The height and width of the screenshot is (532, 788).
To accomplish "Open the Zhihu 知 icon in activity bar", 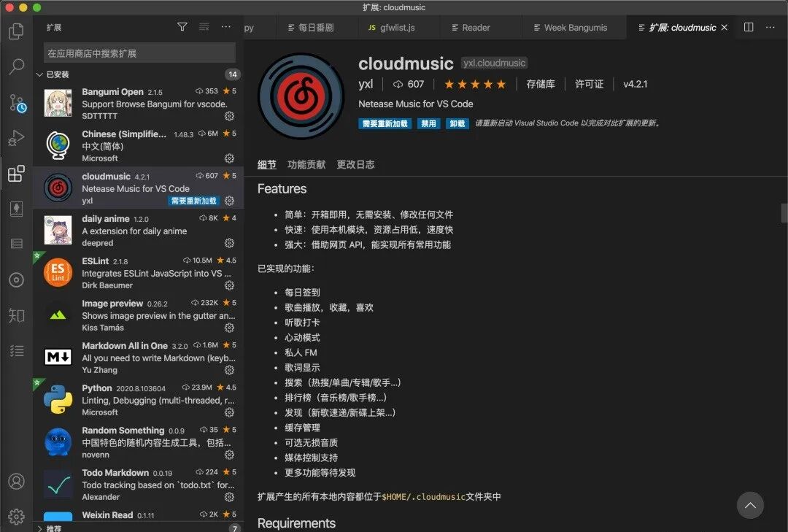I will coord(16,315).
